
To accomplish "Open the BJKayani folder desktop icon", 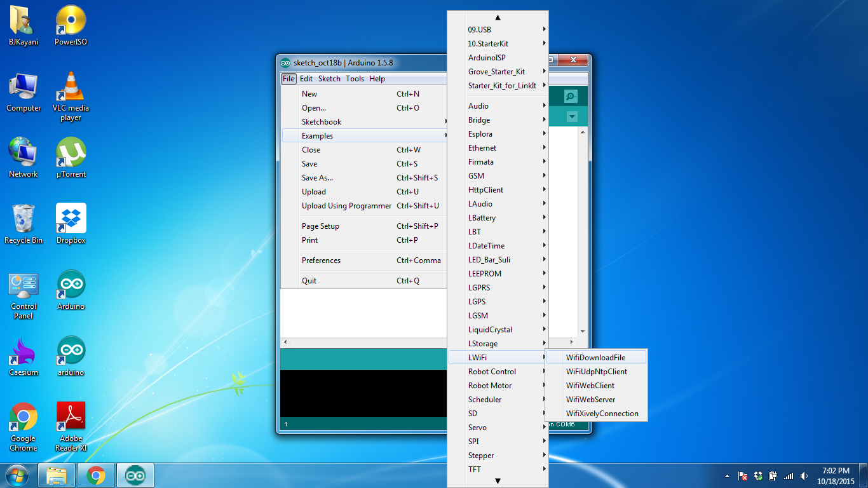I will (24, 25).
